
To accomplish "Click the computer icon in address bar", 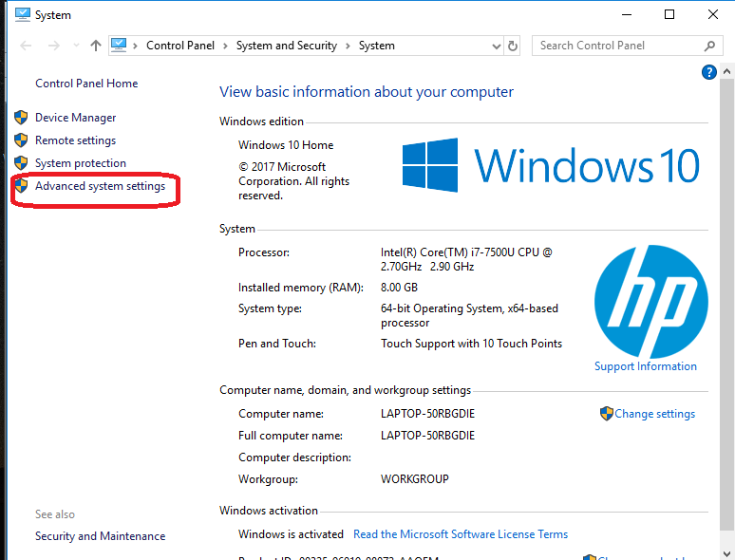I will tap(119, 45).
